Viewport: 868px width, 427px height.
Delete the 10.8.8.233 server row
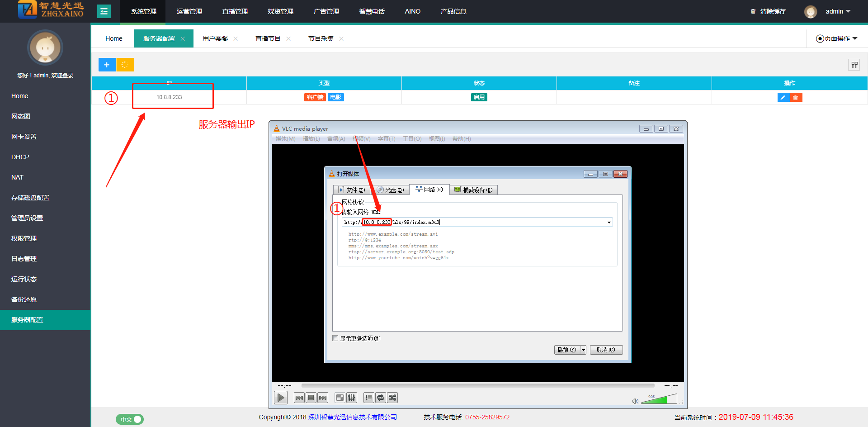pyautogui.click(x=796, y=97)
